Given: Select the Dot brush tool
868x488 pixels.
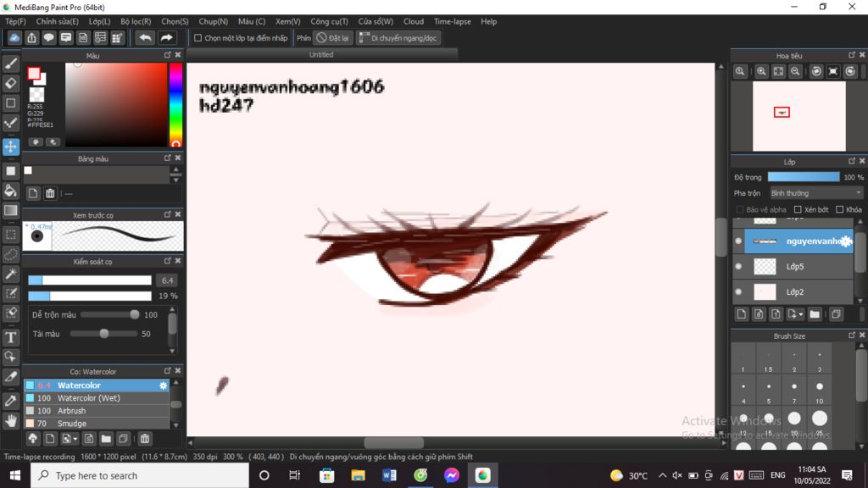Looking at the screenshot, I should (x=10, y=123).
